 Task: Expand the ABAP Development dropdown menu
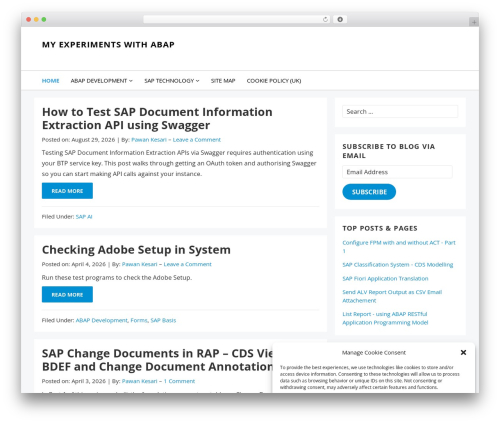pos(101,81)
